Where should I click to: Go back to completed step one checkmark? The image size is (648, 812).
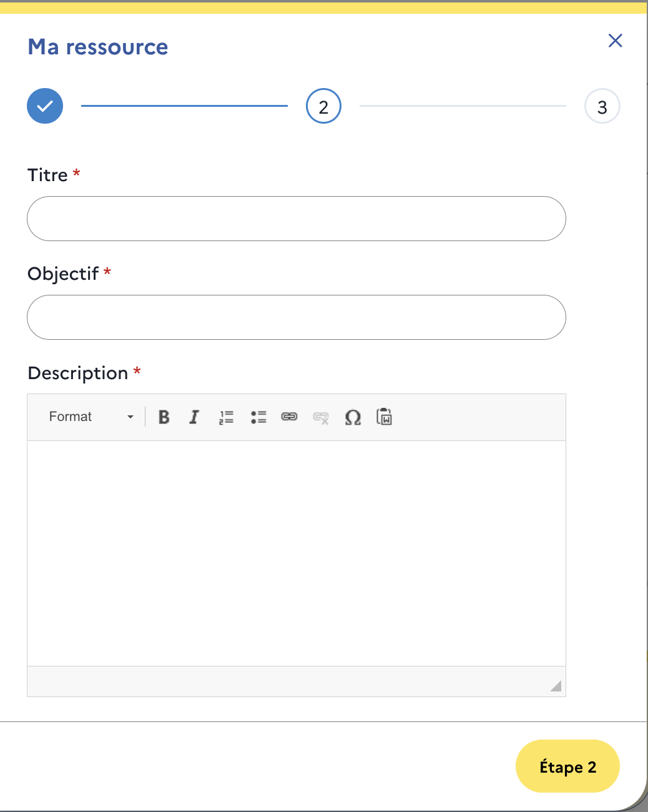[x=45, y=106]
